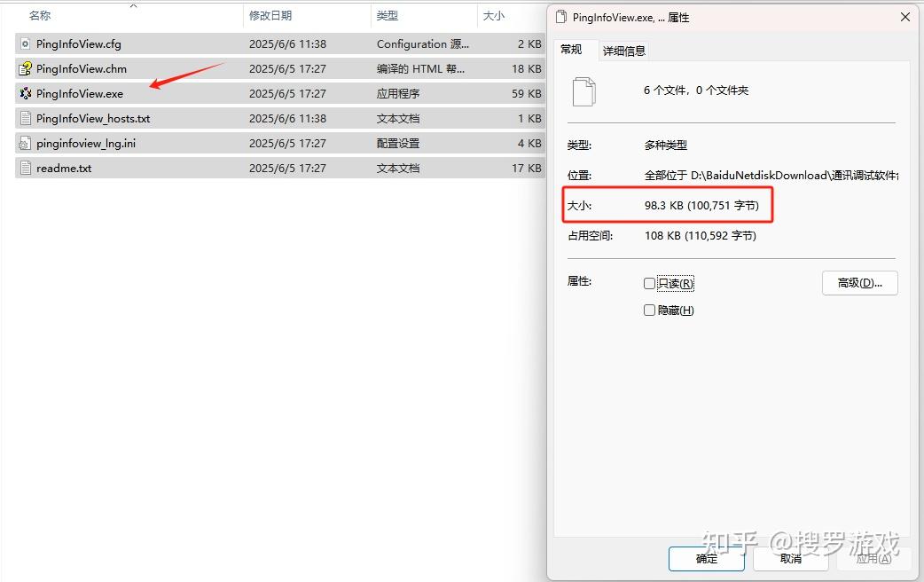The height and width of the screenshot is (582, 924).
Task: Click the file icon in the properties dialog
Action: point(583,91)
